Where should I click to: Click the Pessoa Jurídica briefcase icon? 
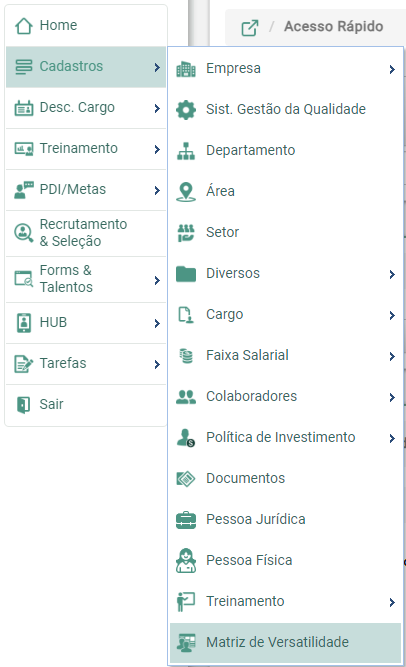coord(186,520)
